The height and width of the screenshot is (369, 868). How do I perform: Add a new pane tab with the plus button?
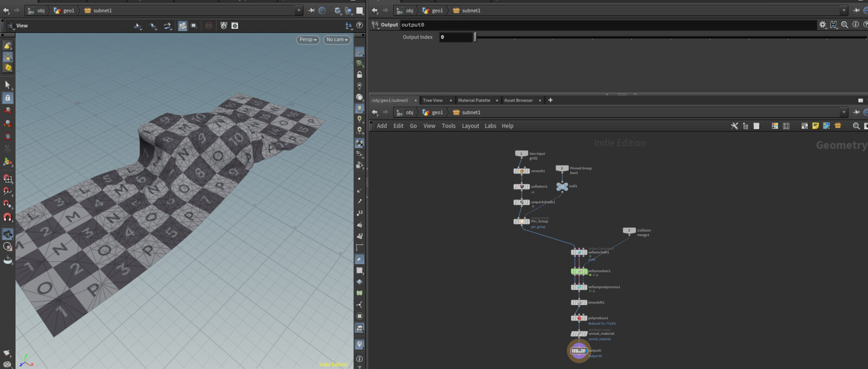point(550,100)
